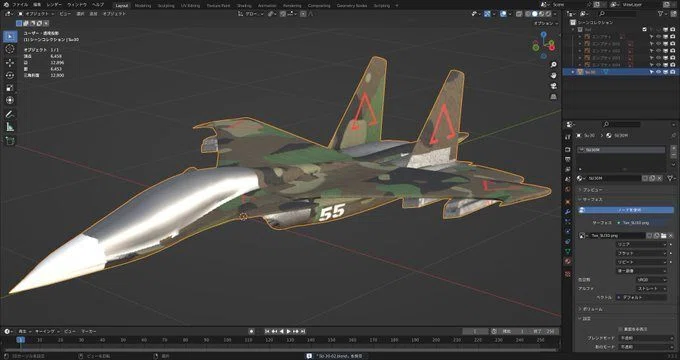
Task: Open the Output properties tab icon
Action: (x=568, y=160)
